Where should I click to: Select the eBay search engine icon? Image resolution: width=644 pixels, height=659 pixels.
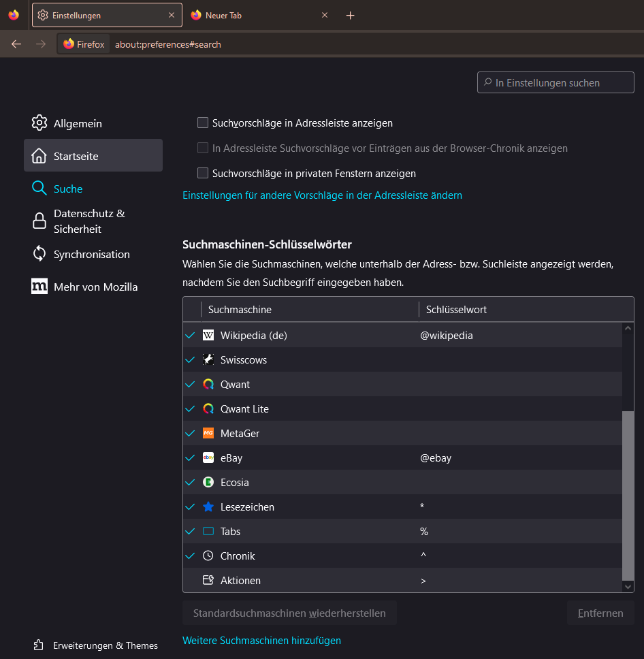208,458
